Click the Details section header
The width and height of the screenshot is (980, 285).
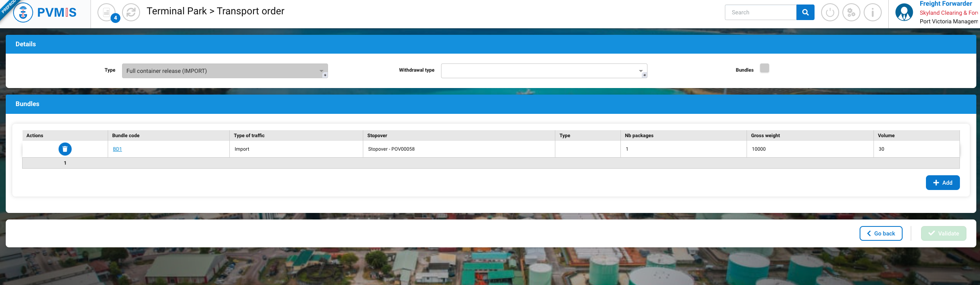25,44
